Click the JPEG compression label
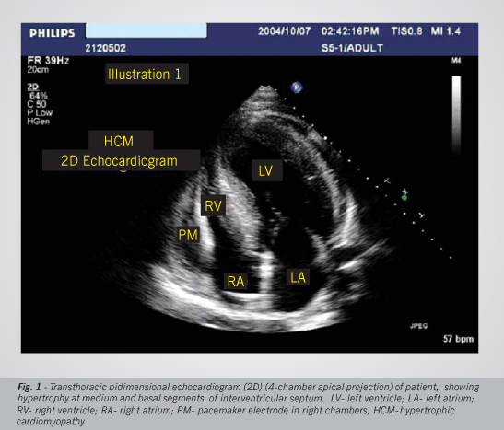The image size is (504, 430). (418, 326)
